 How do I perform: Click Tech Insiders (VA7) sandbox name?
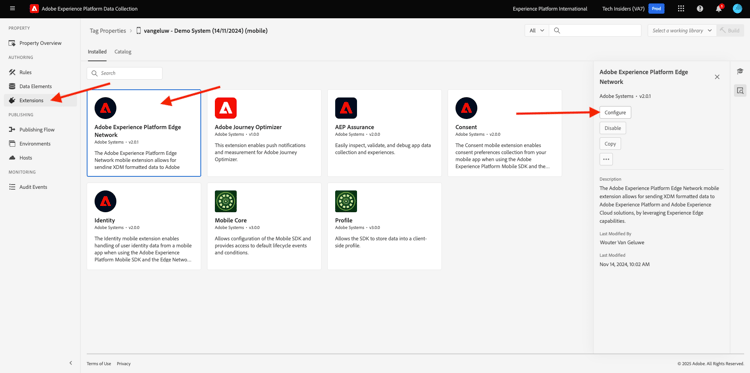(x=624, y=9)
